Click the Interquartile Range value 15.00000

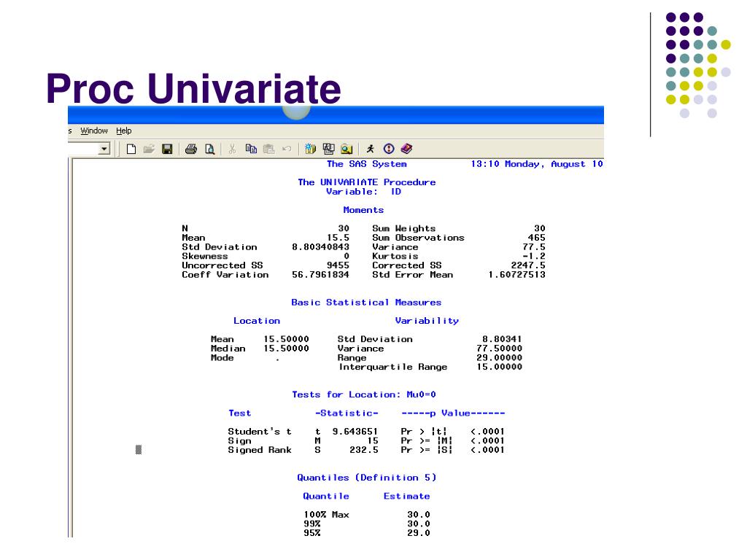click(499, 367)
